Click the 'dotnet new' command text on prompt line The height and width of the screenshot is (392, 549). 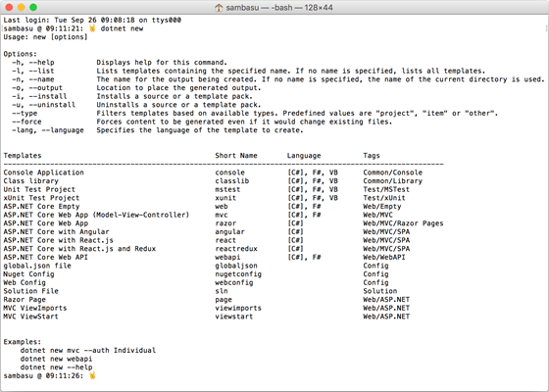122,28
